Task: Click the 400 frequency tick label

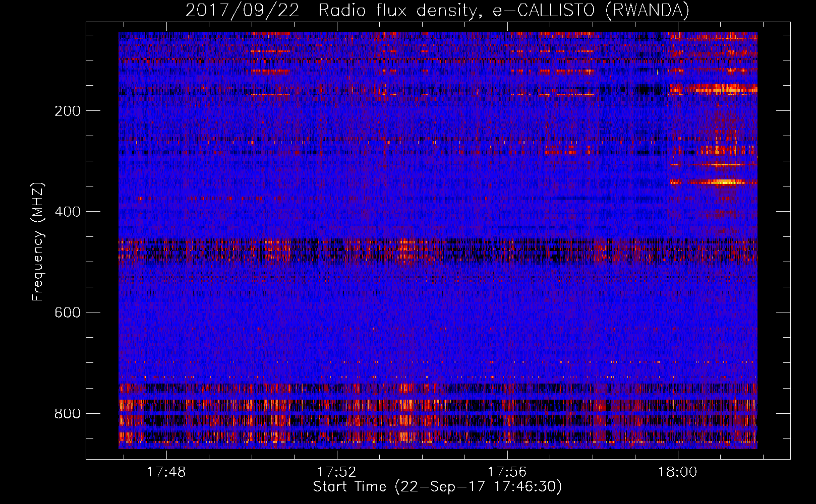Action: tap(68, 212)
